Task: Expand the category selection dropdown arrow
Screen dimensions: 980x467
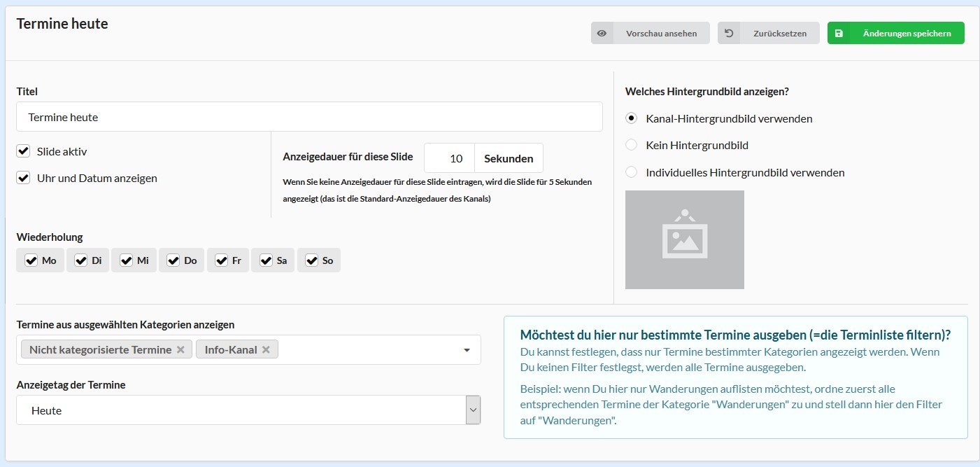Action: point(467,350)
